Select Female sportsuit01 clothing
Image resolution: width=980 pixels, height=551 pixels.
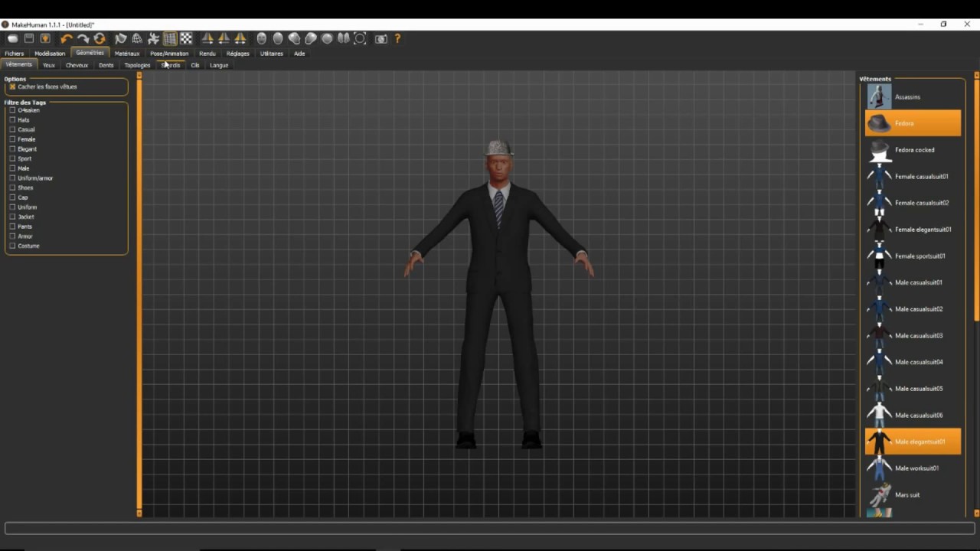(x=913, y=256)
